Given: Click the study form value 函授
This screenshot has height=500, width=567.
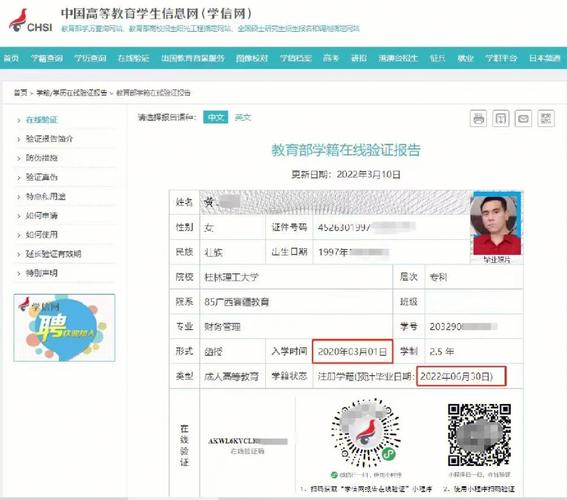Looking at the screenshot, I should coord(213,351).
